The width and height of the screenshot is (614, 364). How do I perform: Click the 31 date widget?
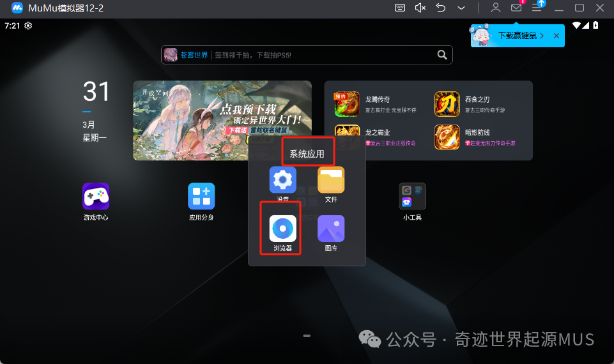click(96, 91)
